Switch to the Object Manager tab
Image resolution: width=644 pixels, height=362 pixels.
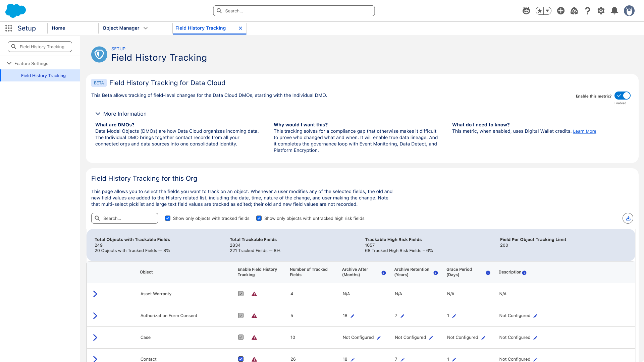[x=121, y=28]
